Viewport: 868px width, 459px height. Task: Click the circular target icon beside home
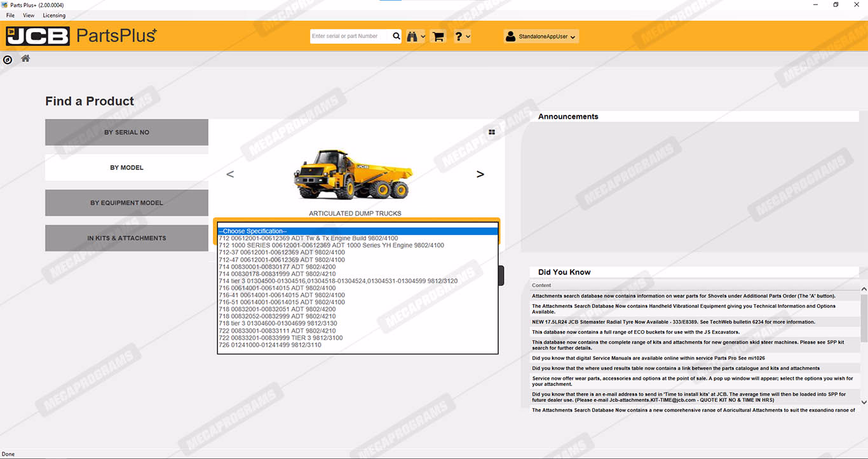coord(8,60)
